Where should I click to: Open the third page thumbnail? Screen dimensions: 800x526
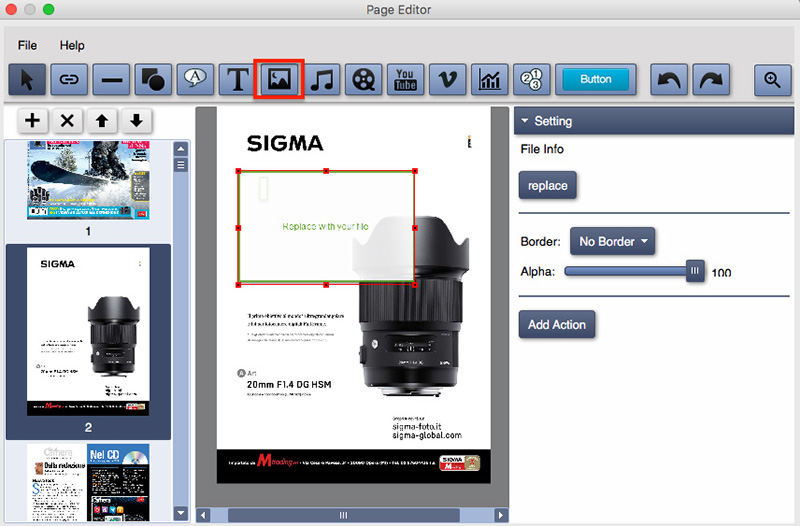click(x=88, y=482)
